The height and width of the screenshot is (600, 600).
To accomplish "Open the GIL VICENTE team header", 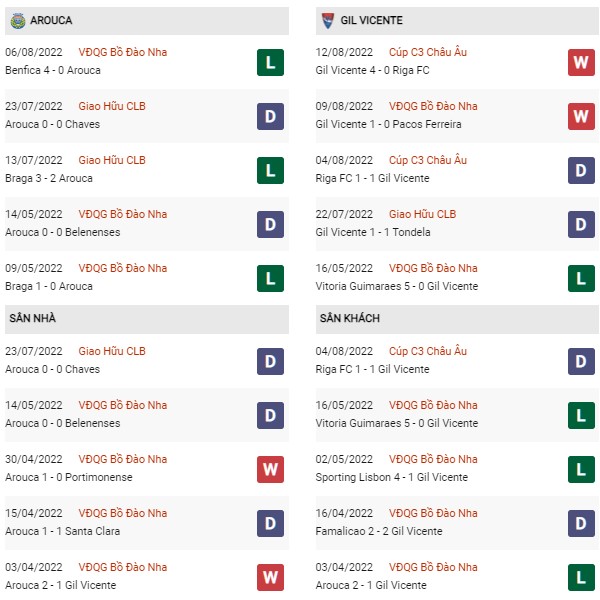I will [x=457, y=21].
